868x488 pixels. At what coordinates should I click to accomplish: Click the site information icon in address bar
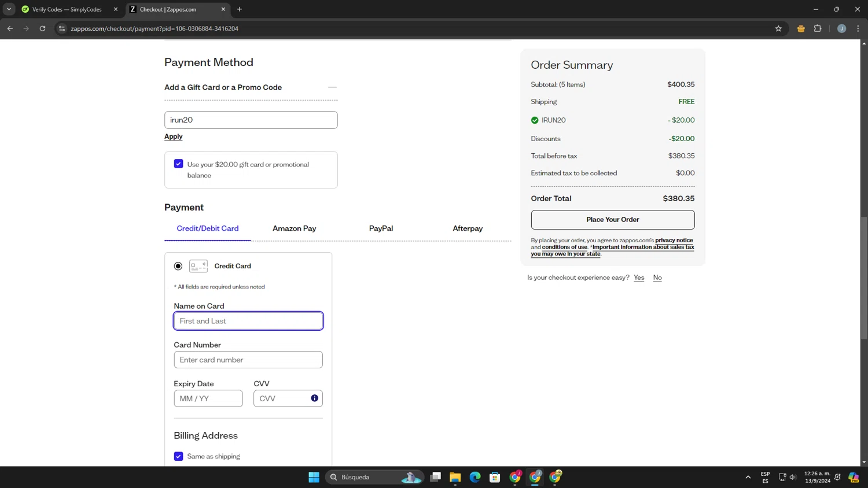(62, 28)
